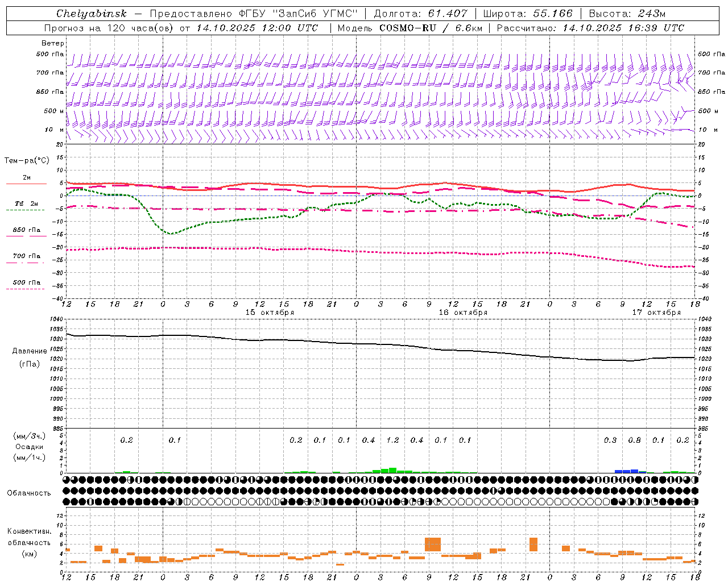728x582 pixels.
Task: Click the solid red line sample under '2м'
Action: [26, 184]
